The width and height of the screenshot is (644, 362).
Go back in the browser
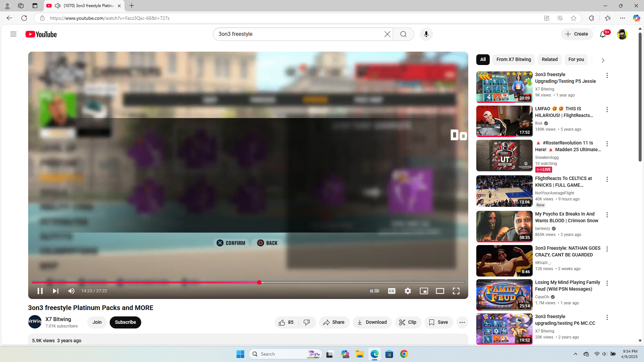pyautogui.click(x=9, y=18)
